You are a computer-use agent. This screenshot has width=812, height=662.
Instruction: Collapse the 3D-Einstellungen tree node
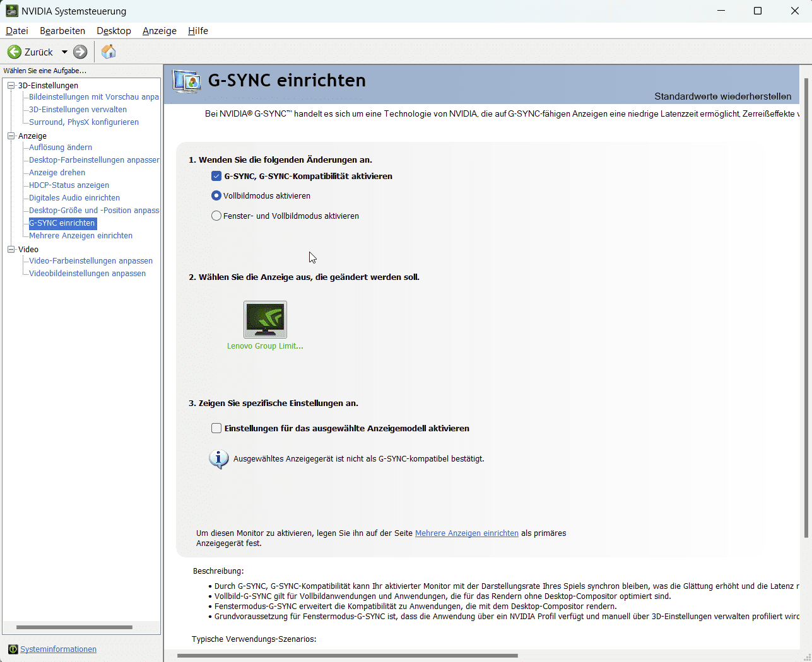pyautogui.click(x=11, y=85)
